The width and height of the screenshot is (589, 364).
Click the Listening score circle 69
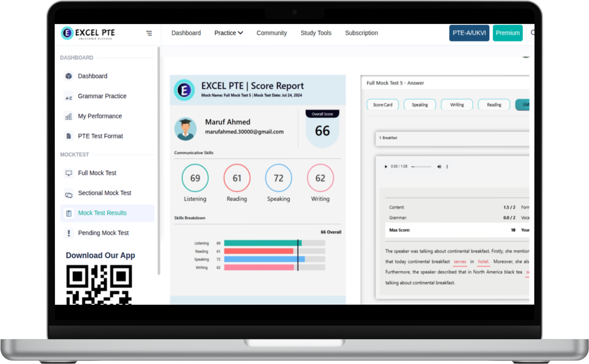tap(195, 178)
